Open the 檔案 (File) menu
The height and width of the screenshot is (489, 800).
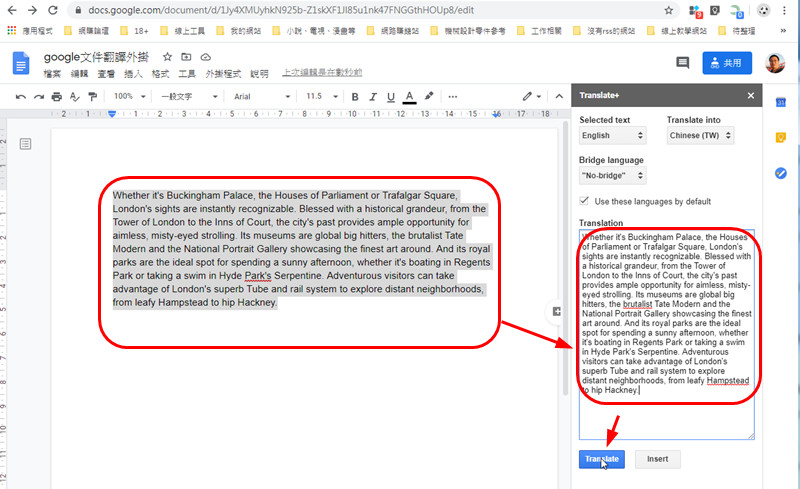tap(52, 74)
